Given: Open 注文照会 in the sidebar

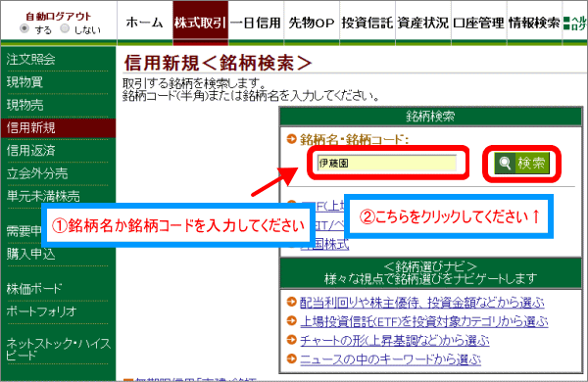Looking at the screenshot, I should [30, 59].
